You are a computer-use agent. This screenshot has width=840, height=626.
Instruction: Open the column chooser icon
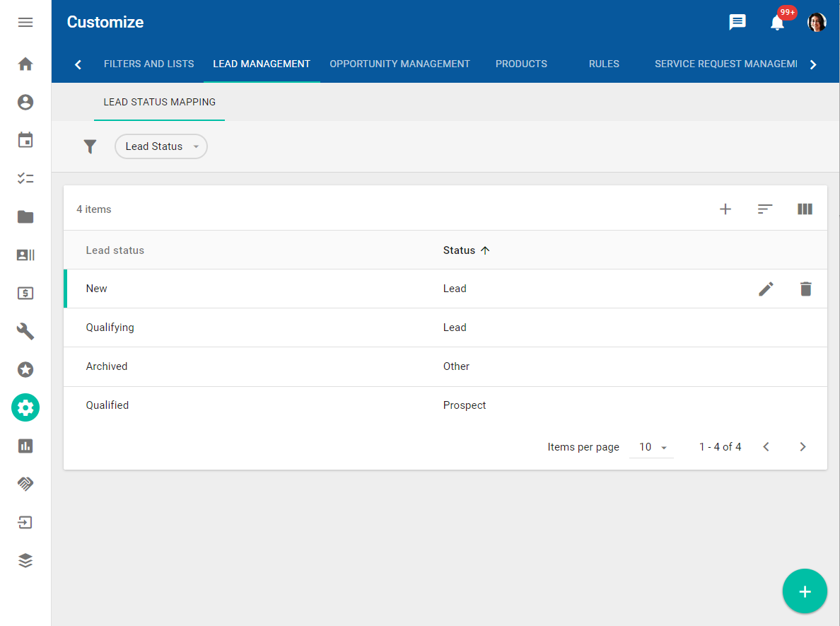pyautogui.click(x=805, y=209)
